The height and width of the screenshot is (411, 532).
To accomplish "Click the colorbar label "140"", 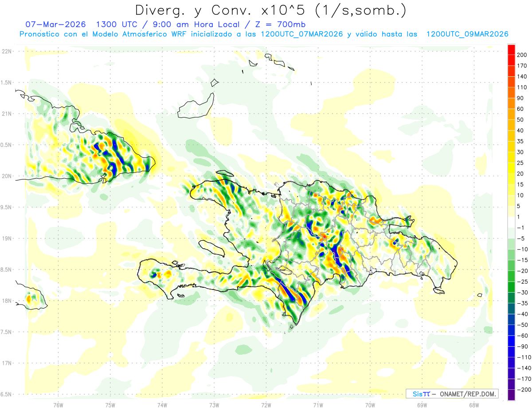I will coord(522,76).
